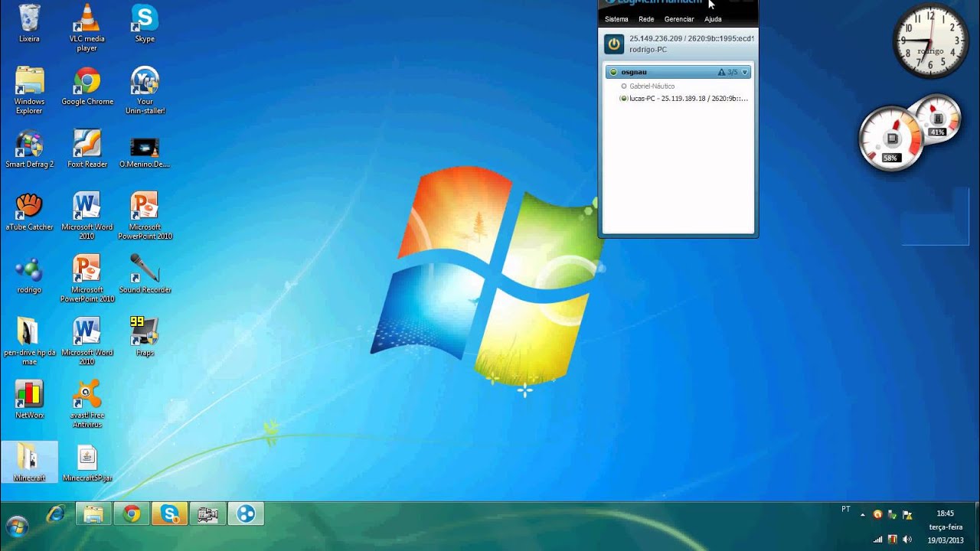Click the Hamachi power button
980x551 pixels.
point(614,44)
